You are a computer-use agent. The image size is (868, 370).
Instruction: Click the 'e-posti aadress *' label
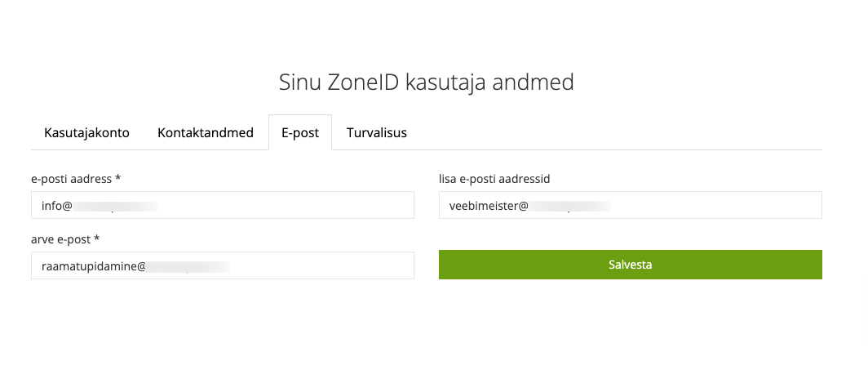pyautogui.click(x=76, y=179)
